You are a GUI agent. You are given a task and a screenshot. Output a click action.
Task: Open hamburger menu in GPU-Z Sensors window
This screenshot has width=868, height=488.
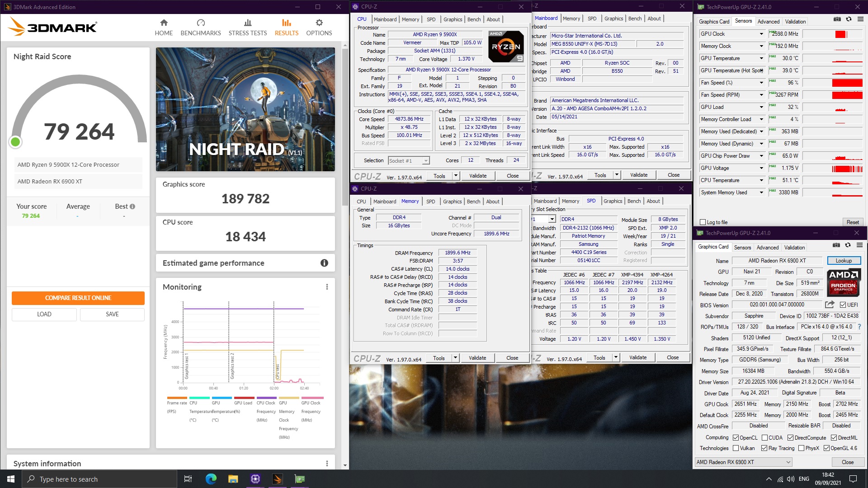pos(860,19)
